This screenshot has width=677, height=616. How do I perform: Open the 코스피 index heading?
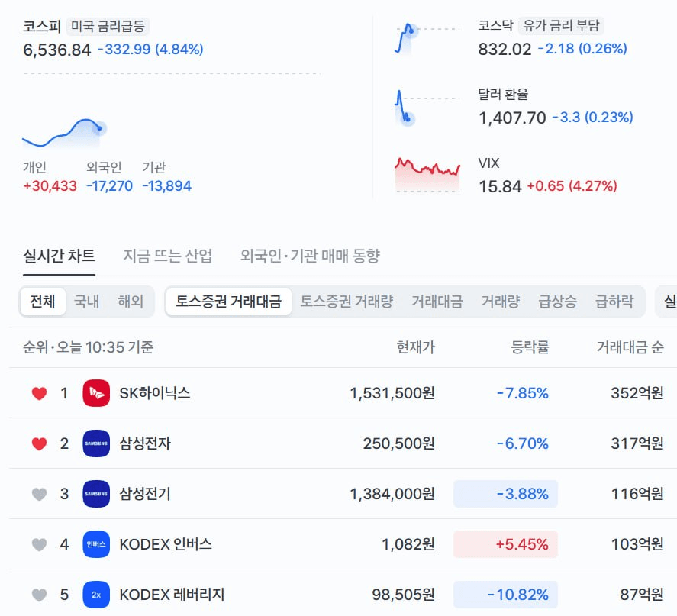tap(41, 26)
